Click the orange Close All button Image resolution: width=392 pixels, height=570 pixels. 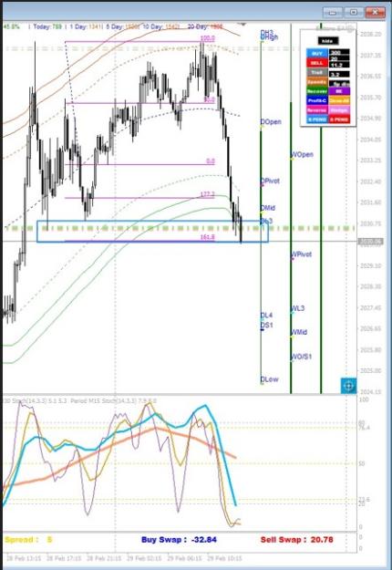(x=339, y=100)
